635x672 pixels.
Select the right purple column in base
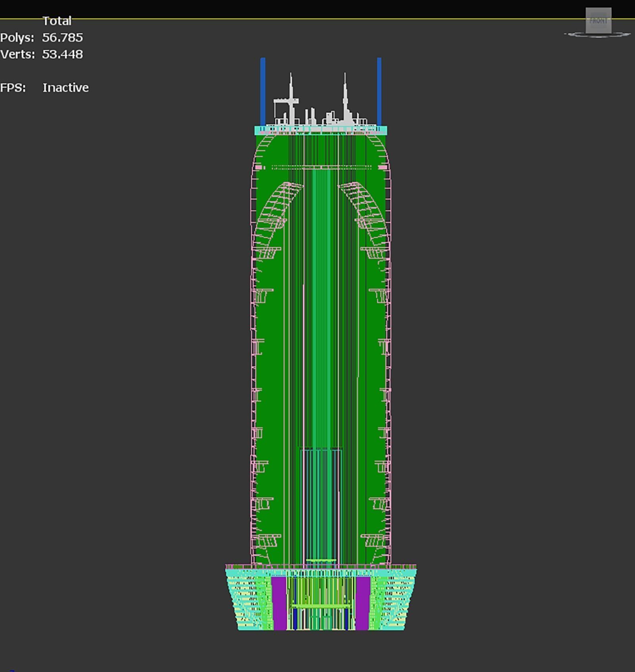363,603
